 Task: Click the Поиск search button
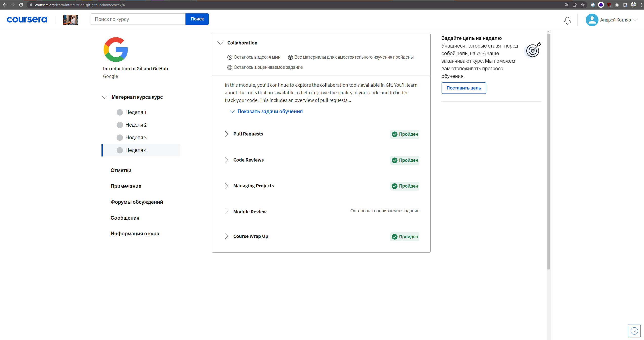197,19
